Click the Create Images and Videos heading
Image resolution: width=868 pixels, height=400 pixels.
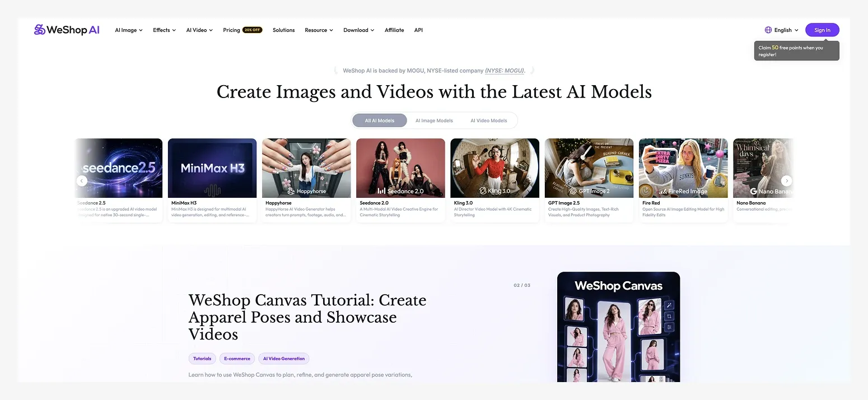[x=434, y=91]
